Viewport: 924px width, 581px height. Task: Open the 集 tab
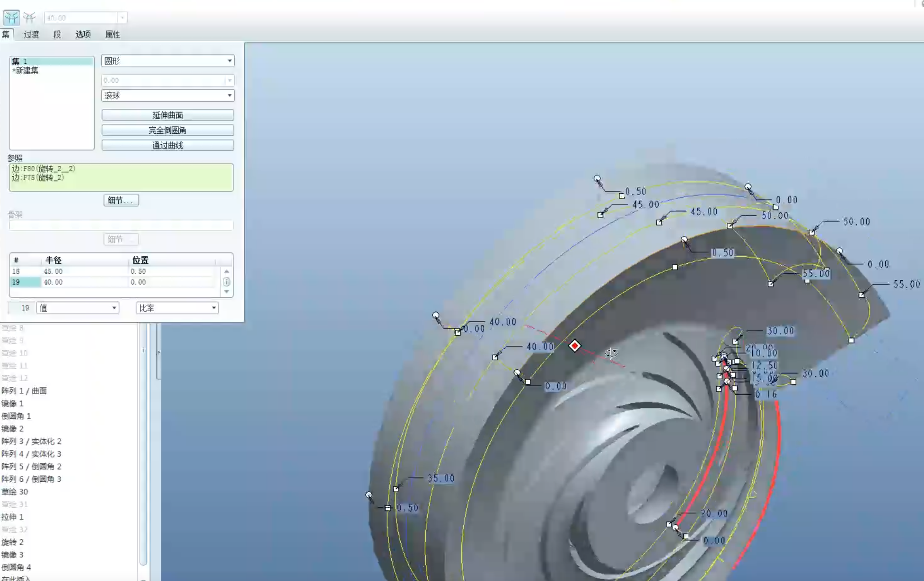tap(6, 35)
